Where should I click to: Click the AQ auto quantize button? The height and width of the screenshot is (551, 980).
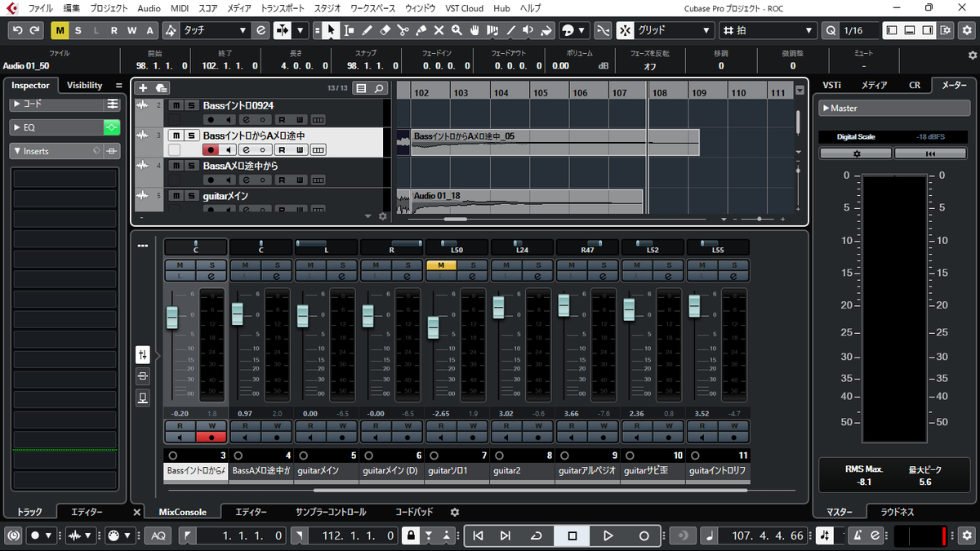point(158,535)
